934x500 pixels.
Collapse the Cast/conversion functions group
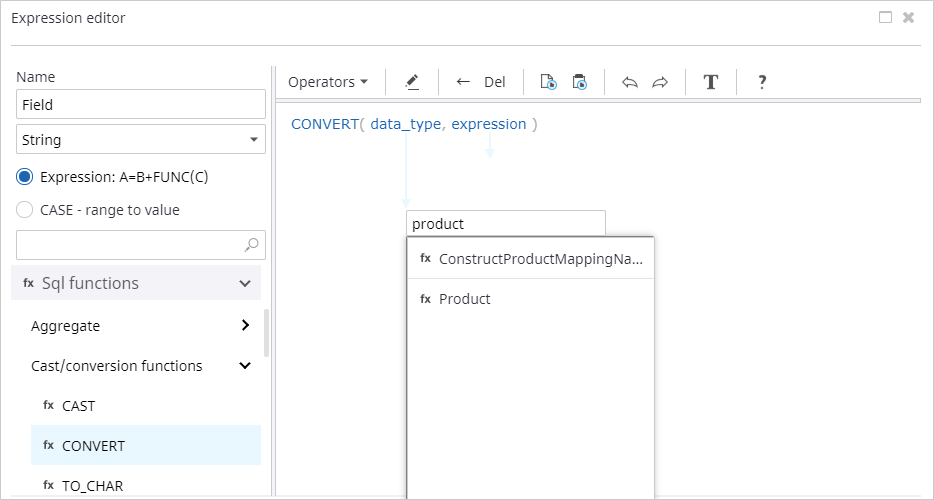pyautogui.click(x=245, y=366)
